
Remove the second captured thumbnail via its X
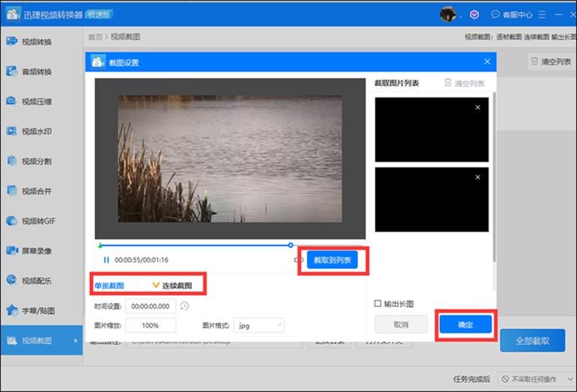[477, 178]
